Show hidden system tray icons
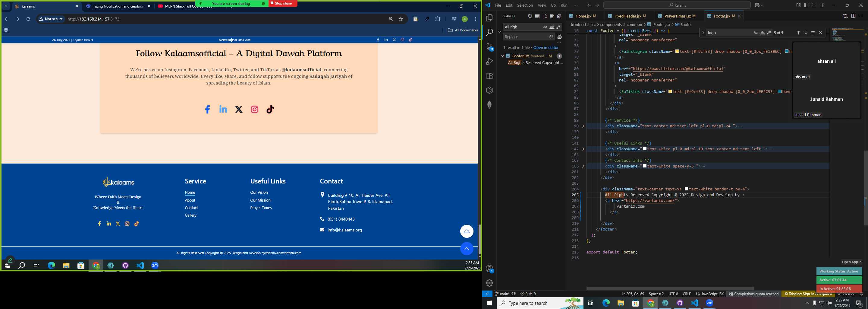Viewport: 868px width, 309px height. (807, 303)
